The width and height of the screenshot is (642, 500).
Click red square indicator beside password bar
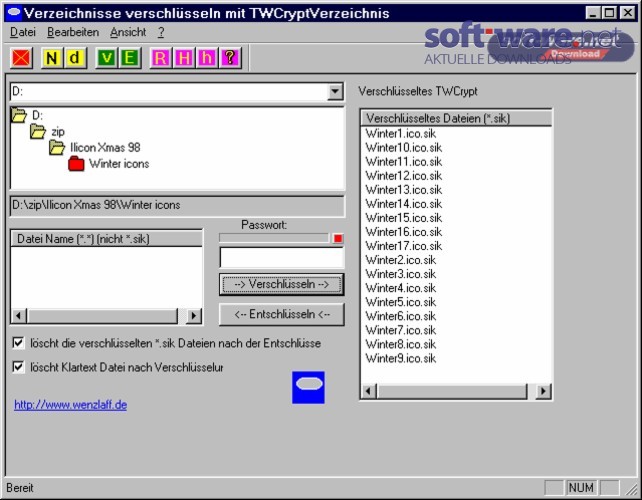338,238
